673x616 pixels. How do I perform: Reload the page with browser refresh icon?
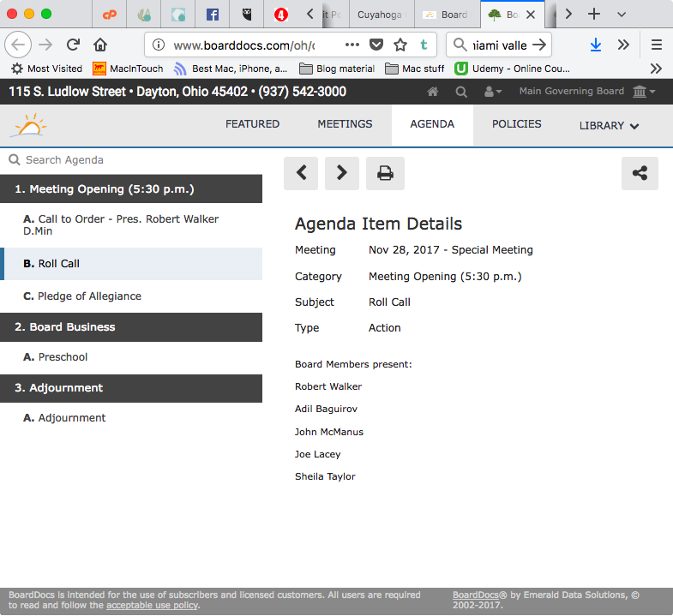73,45
